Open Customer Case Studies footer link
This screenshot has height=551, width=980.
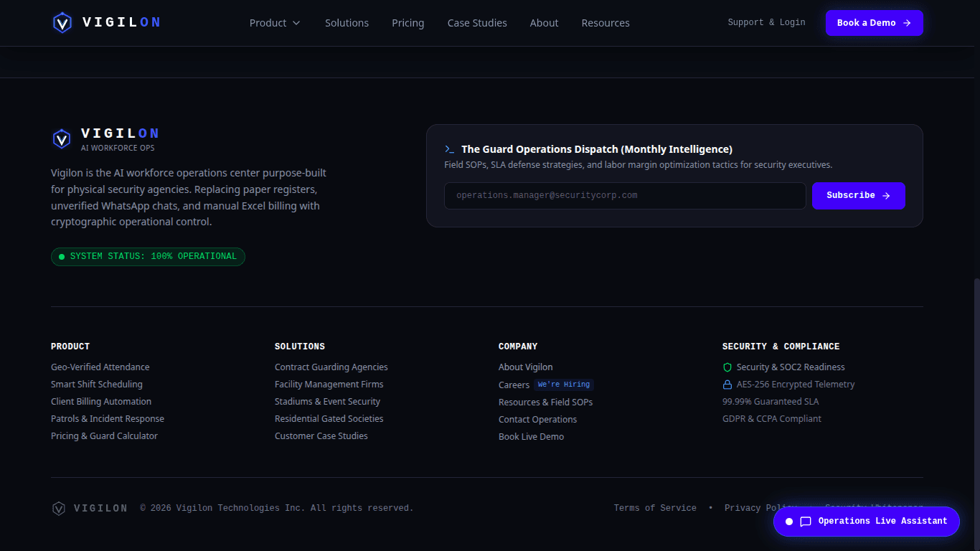pyautogui.click(x=321, y=436)
